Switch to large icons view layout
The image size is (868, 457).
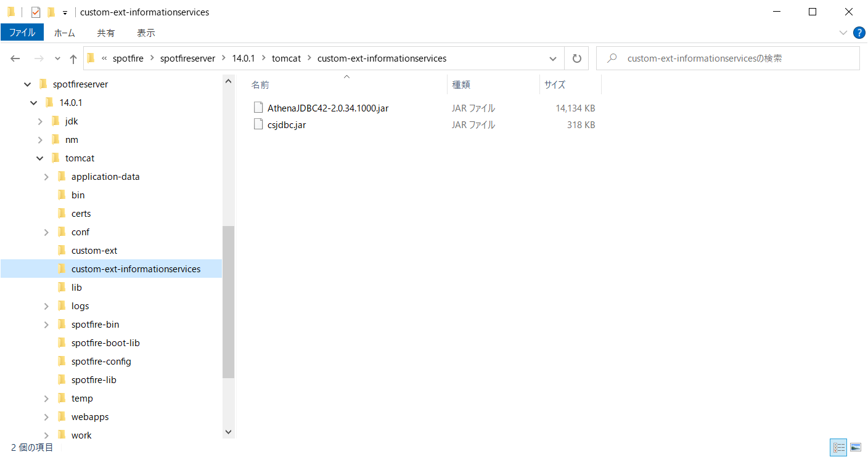(x=856, y=447)
